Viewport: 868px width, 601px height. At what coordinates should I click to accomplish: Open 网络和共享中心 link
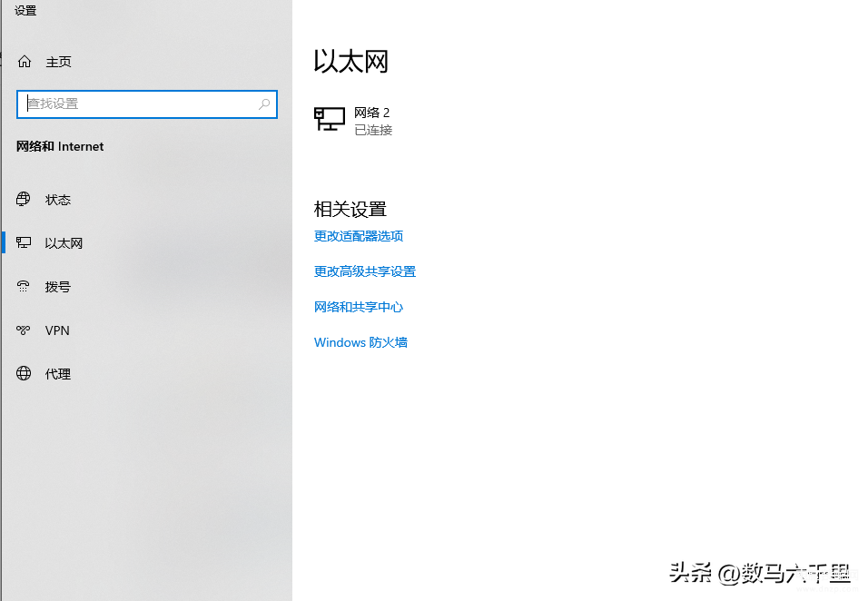pyautogui.click(x=359, y=307)
